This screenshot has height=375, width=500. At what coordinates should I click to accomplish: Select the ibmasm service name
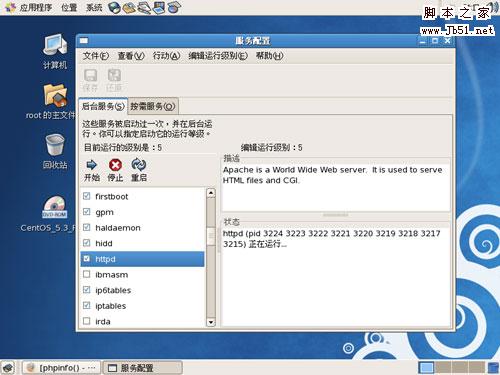tap(112, 275)
